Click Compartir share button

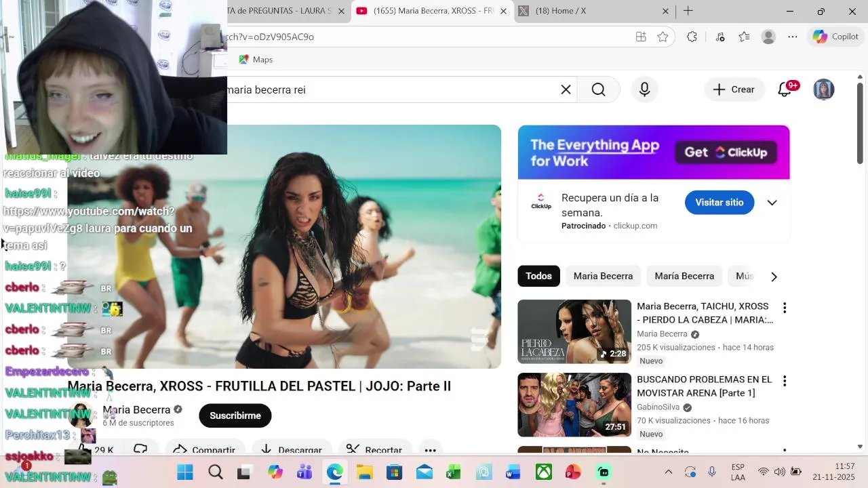point(206,450)
